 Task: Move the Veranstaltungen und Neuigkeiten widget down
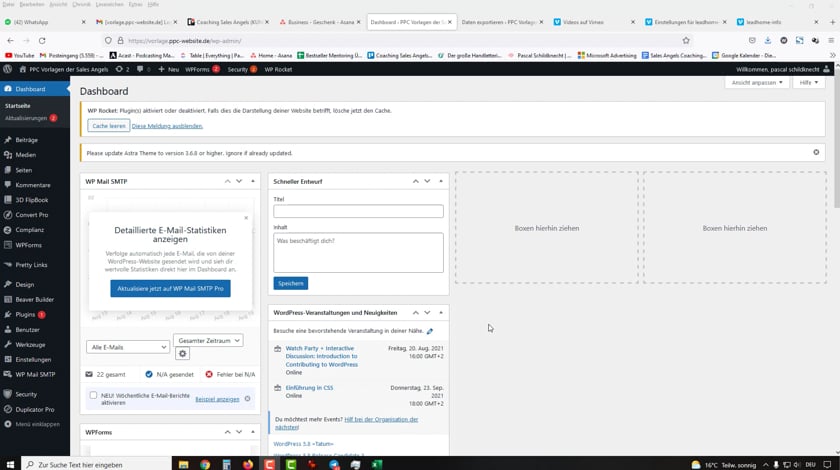tap(427, 312)
